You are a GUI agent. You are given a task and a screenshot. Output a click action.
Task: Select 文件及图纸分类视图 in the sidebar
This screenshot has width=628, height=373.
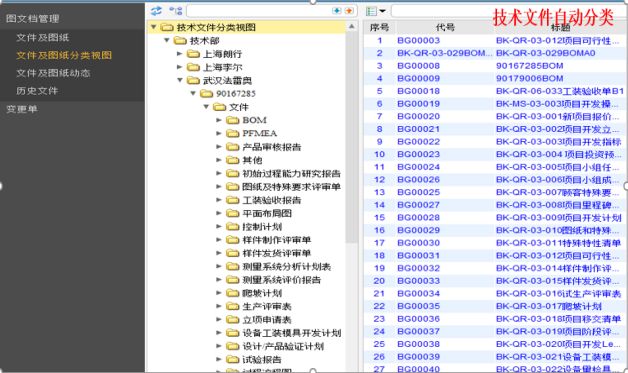click(x=64, y=55)
